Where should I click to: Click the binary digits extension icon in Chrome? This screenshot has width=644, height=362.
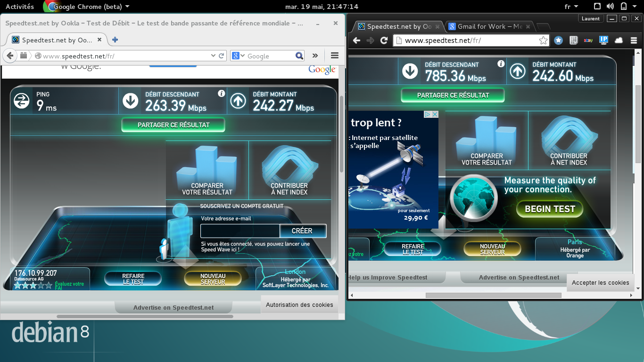(574, 41)
